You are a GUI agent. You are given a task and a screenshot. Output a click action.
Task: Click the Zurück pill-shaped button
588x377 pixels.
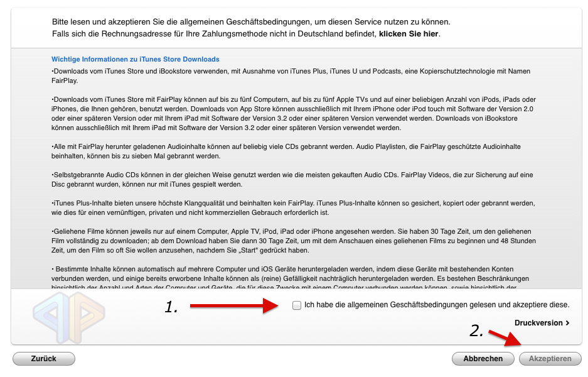point(44,358)
